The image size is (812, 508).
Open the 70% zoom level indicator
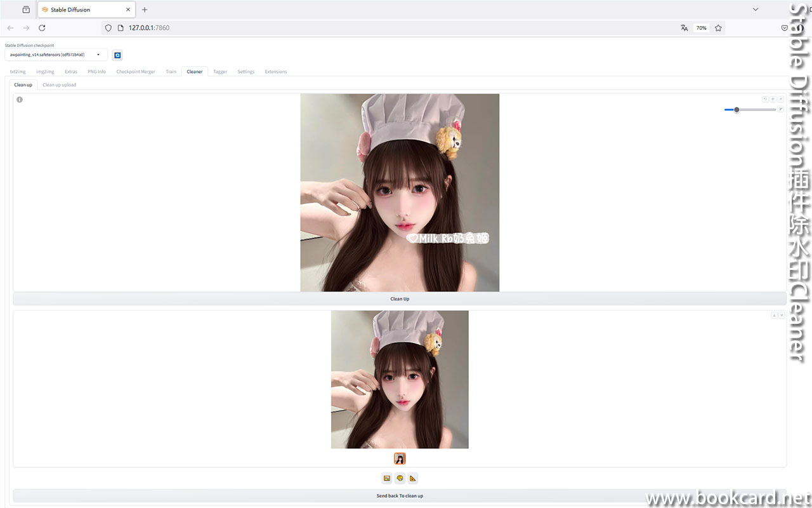click(x=701, y=28)
